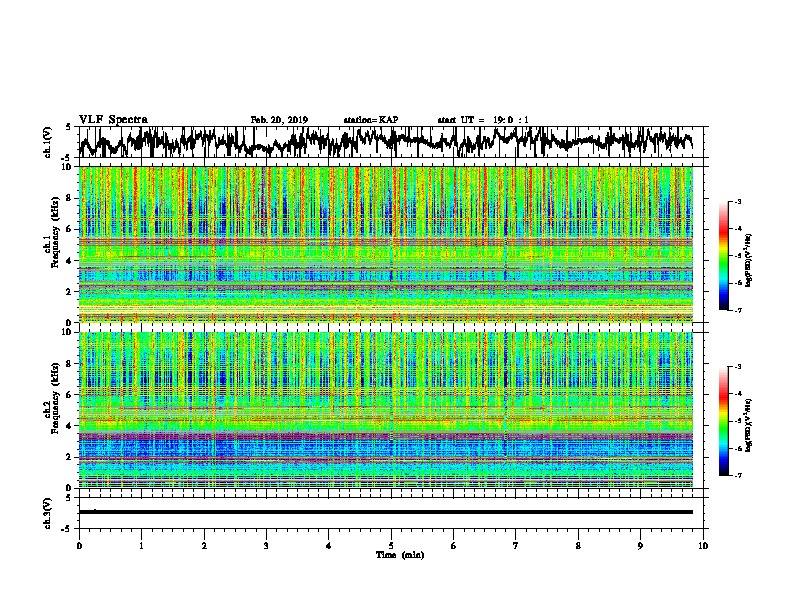Select the ch.2 "Frequency (kHz)" axis label
This screenshot has width=792, height=612.
tap(55, 398)
